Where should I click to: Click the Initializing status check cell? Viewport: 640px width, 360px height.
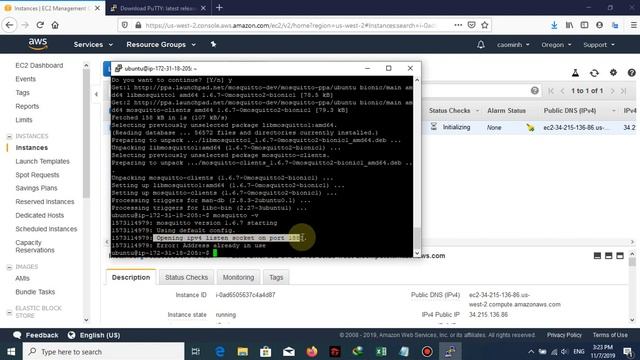tap(450, 127)
